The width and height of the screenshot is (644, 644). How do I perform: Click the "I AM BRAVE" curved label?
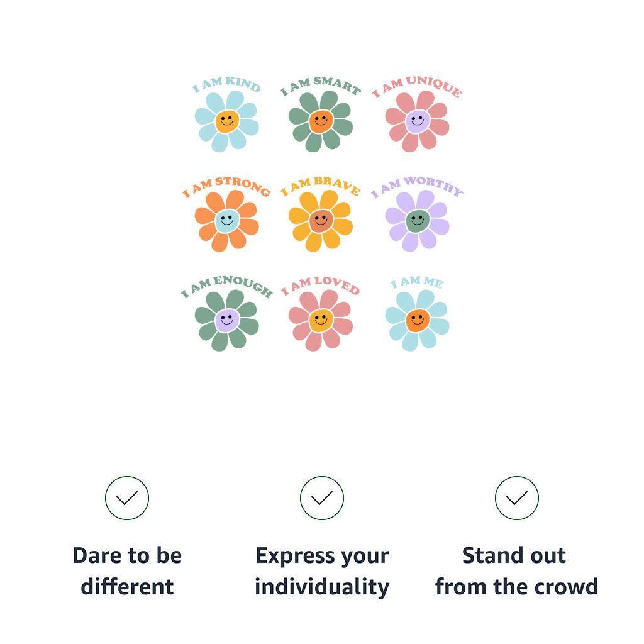coord(321,184)
